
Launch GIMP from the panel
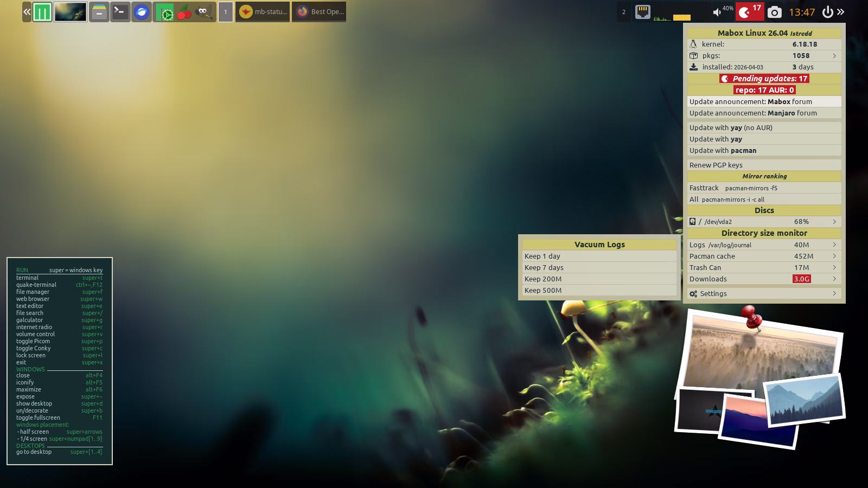(203, 12)
